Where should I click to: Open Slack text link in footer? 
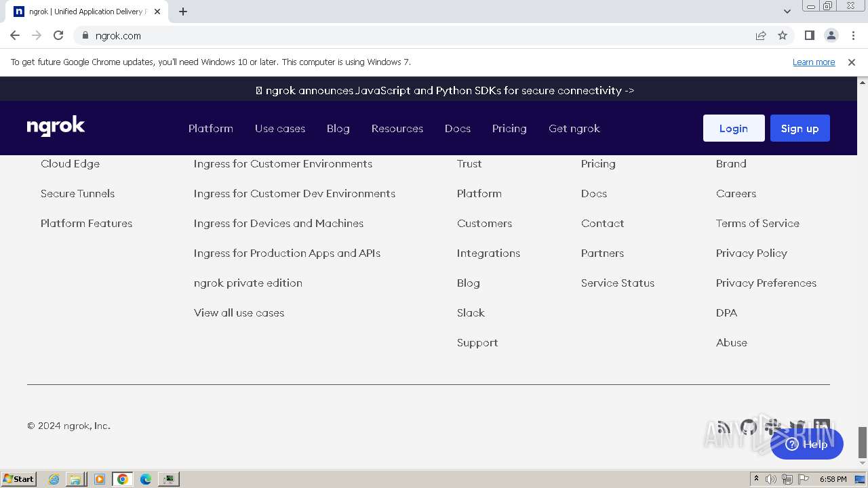coord(471,312)
